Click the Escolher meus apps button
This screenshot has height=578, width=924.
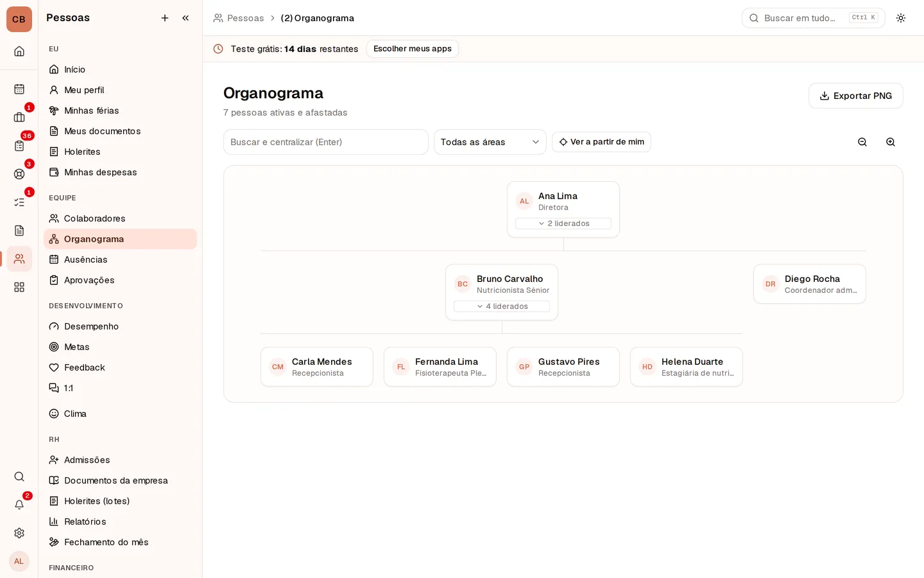[413, 49]
